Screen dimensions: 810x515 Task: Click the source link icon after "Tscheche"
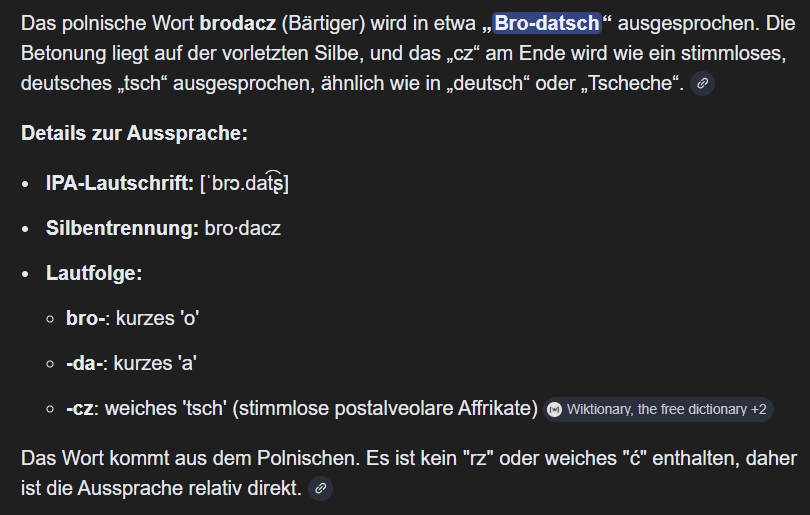point(703,84)
